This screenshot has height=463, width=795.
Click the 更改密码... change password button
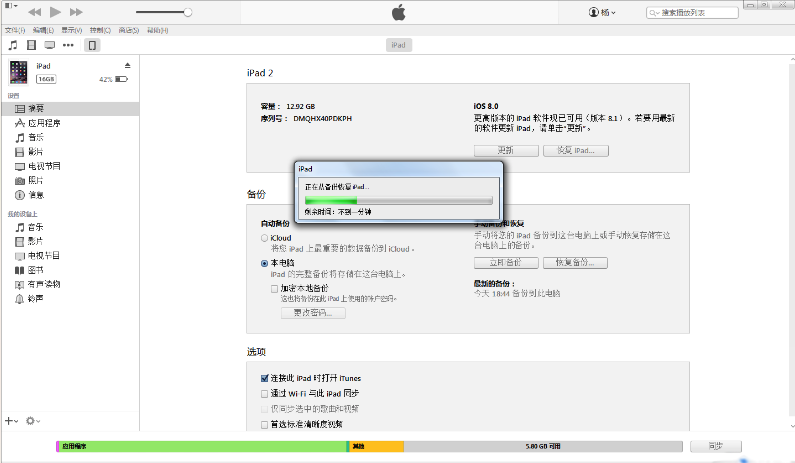pos(313,313)
